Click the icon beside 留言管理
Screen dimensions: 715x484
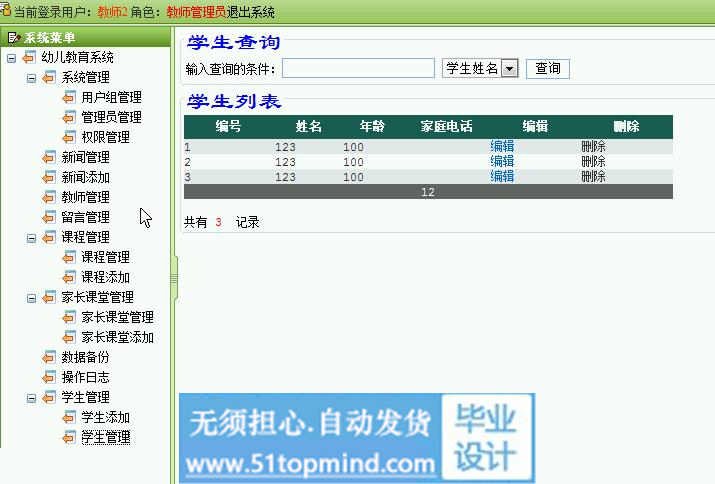click(x=49, y=218)
